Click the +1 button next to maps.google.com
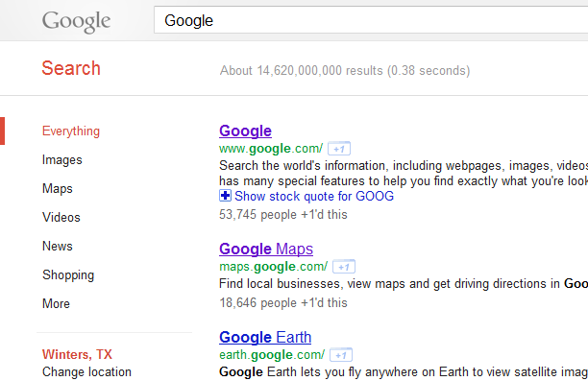The image size is (588, 381). [x=344, y=267]
